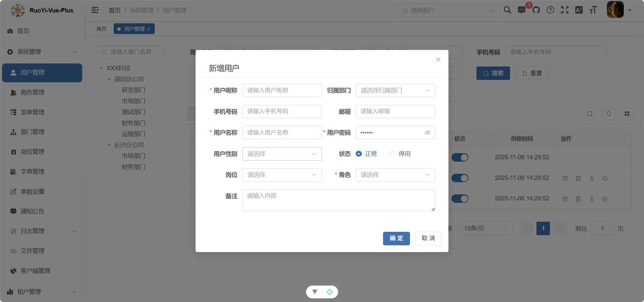The width and height of the screenshot is (644, 302).
Task: Open the header search magnifier icon
Action: pos(507,10)
